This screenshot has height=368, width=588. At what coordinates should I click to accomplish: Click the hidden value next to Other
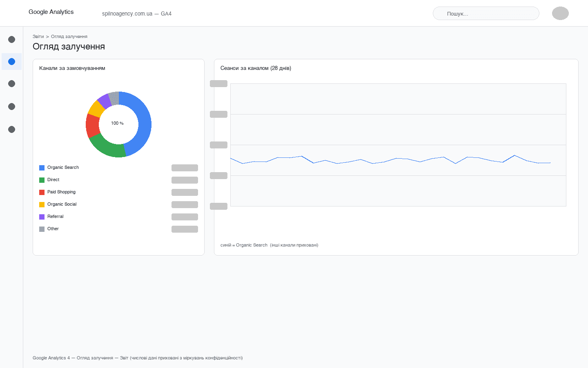point(185,229)
